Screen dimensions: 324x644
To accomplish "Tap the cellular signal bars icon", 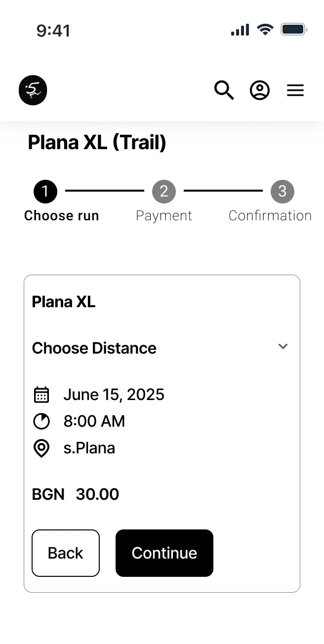I will tap(240, 30).
